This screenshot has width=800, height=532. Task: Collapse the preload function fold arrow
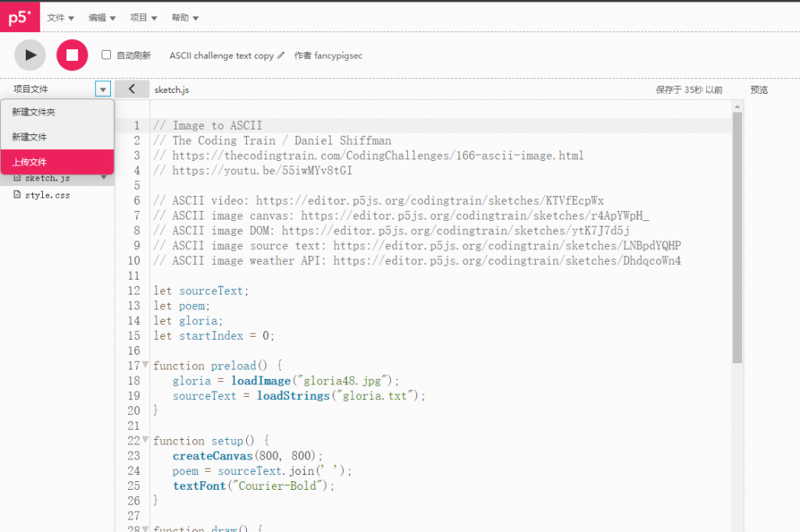click(x=145, y=365)
